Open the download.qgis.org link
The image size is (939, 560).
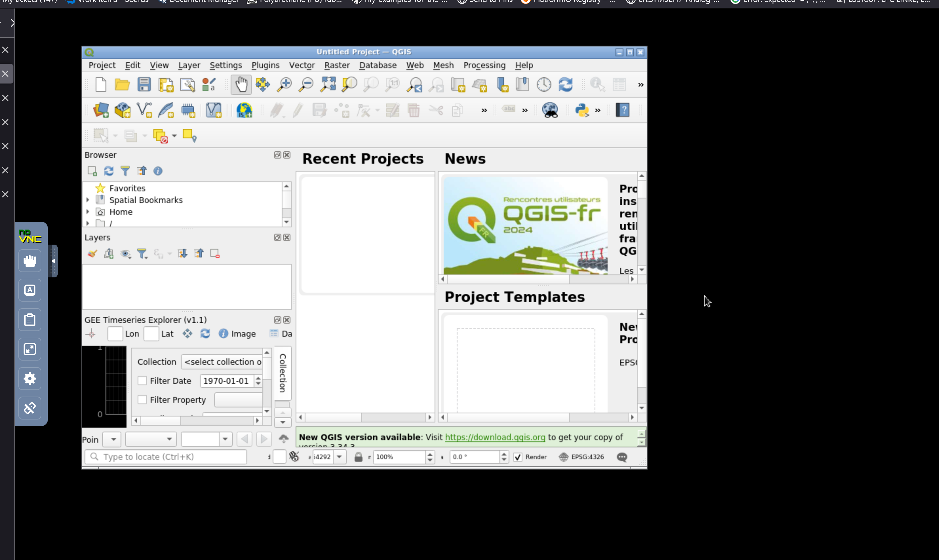point(495,437)
